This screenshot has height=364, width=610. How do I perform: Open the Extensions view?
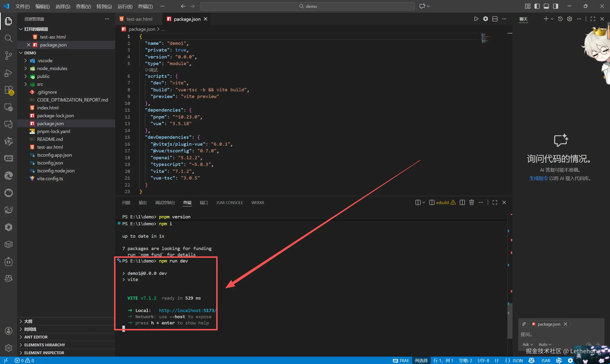tap(8, 90)
